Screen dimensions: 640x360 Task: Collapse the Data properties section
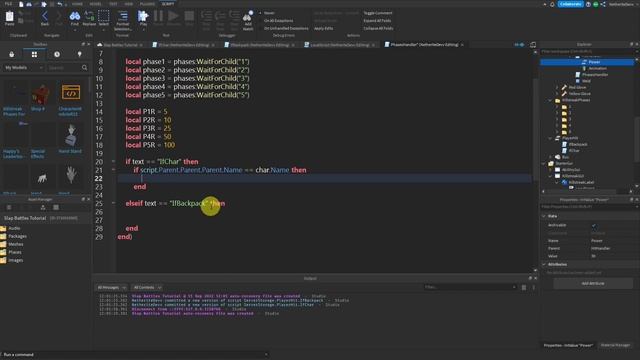tap(544, 216)
